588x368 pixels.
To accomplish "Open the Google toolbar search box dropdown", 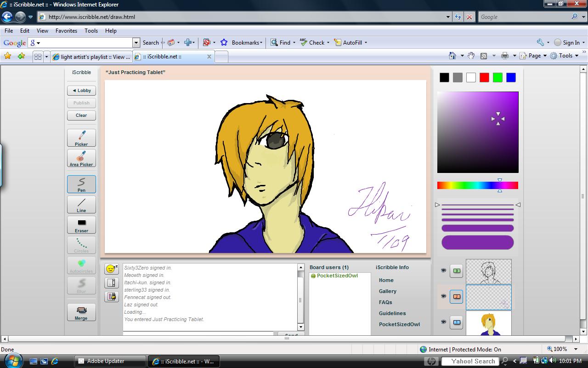I will 136,43.
